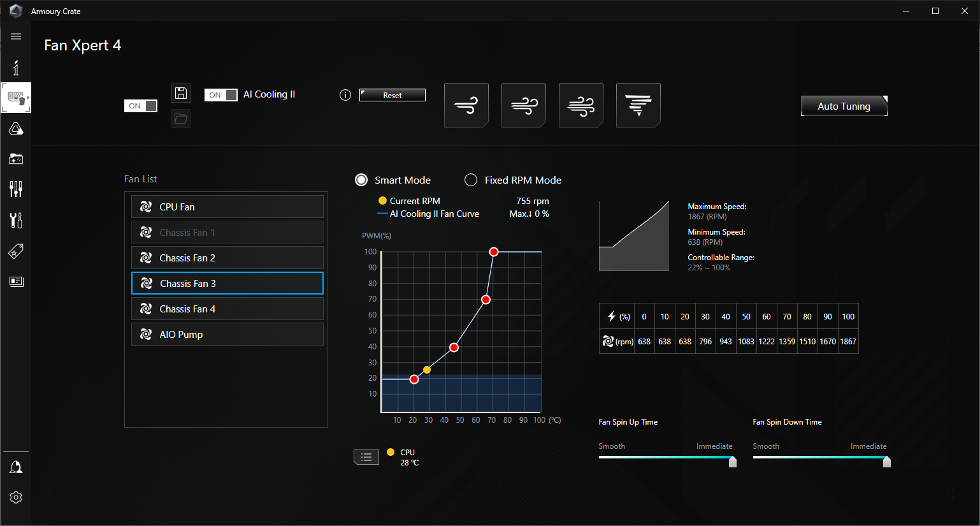Image resolution: width=980 pixels, height=526 pixels.
Task: Save fan profile with floppy disk icon
Action: [x=181, y=93]
